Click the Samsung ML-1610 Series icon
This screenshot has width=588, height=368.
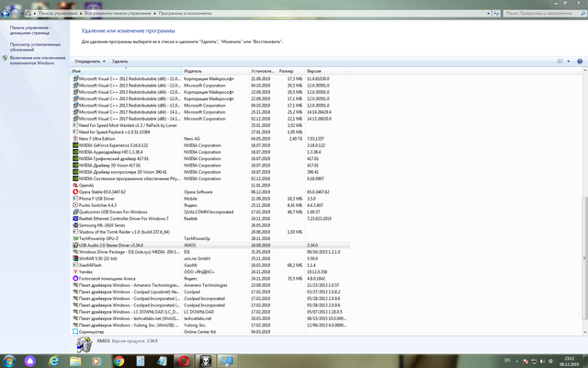point(75,225)
